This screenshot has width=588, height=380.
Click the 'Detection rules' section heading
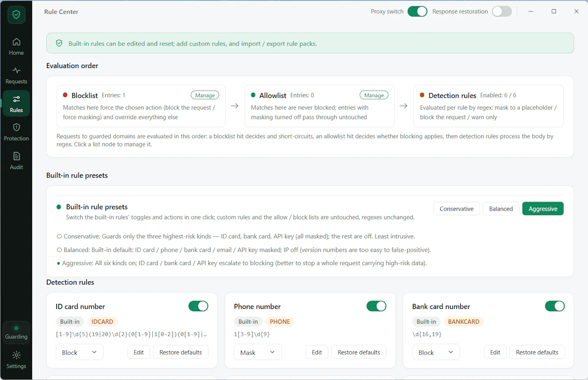tap(70, 282)
